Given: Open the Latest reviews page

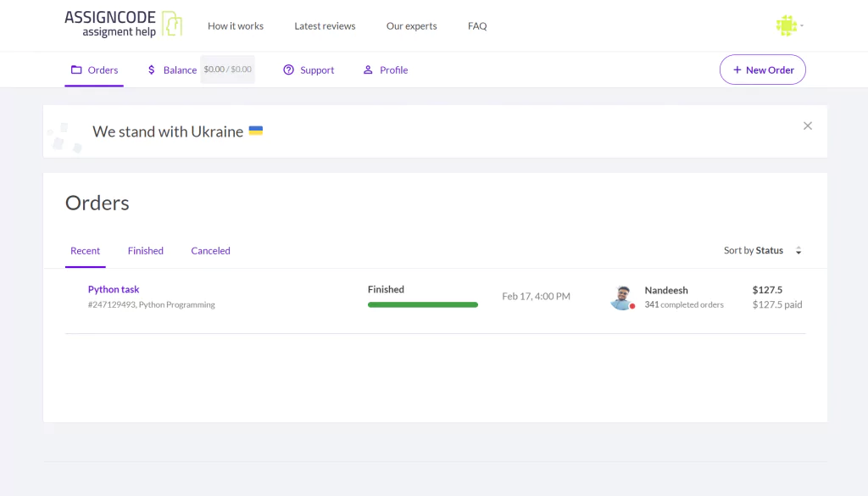Looking at the screenshot, I should (325, 26).
